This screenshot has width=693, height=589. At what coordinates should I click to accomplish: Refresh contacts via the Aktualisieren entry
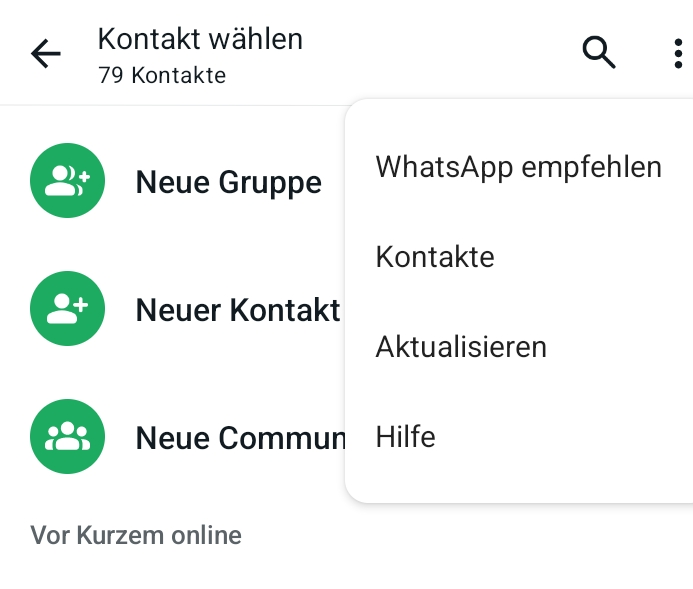461,347
